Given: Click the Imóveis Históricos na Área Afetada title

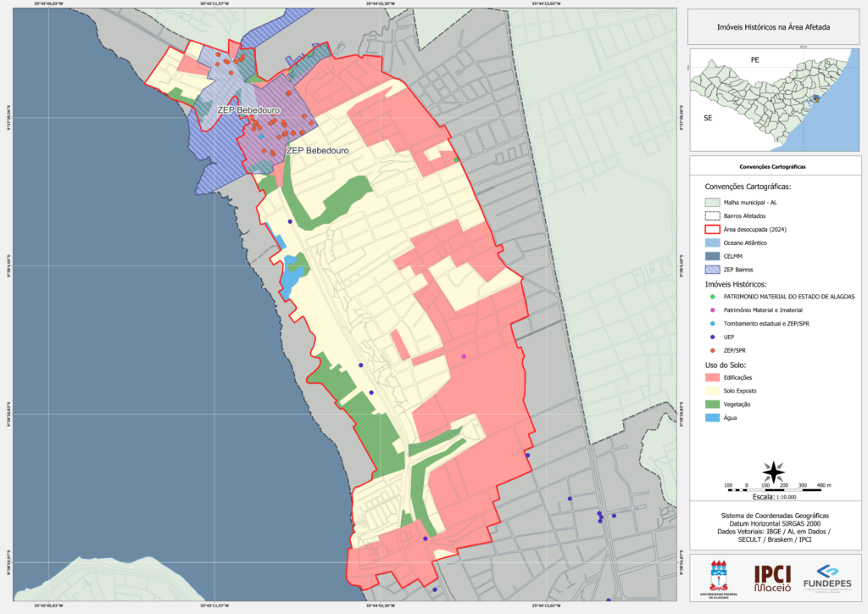Looking at the screenshot, I should coord(773,27).
